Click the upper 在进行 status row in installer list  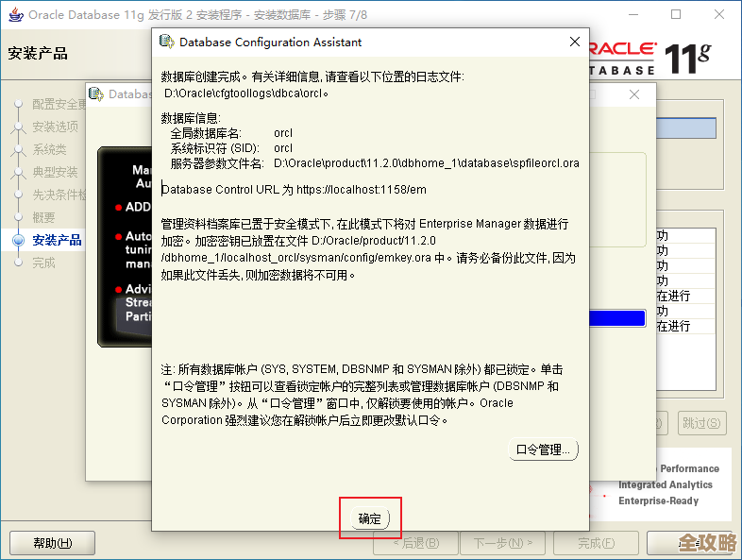click(x=685, y=296)
